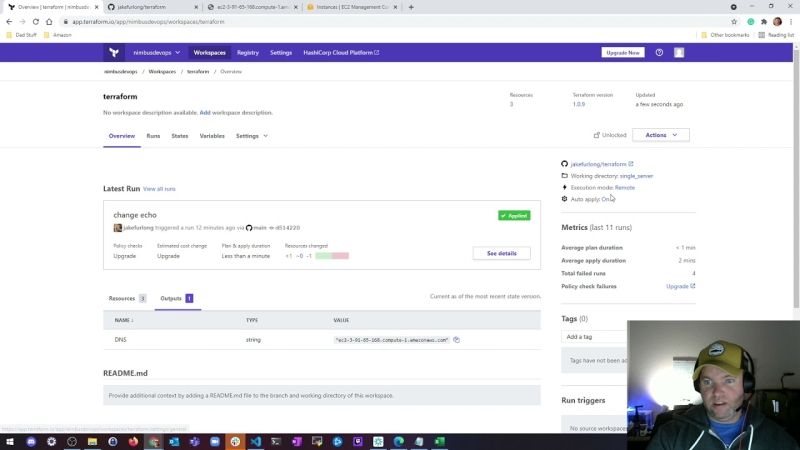Open Excel from the taskbar

click(439, 441)
